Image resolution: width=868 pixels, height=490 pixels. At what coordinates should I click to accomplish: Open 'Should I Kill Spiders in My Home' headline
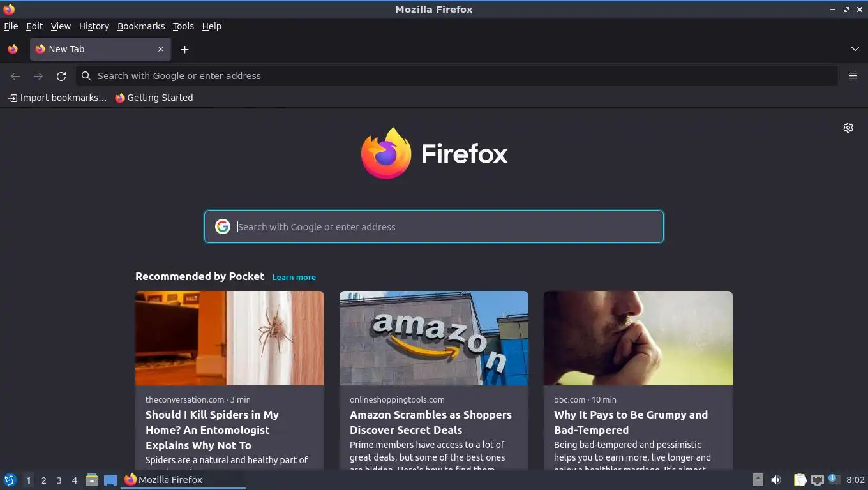coord(212,430)
